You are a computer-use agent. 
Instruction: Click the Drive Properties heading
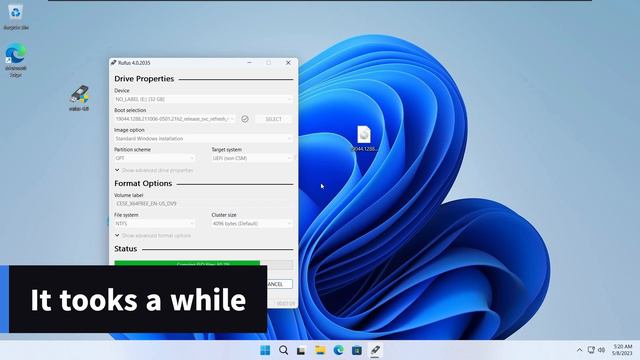pos(144,79)
